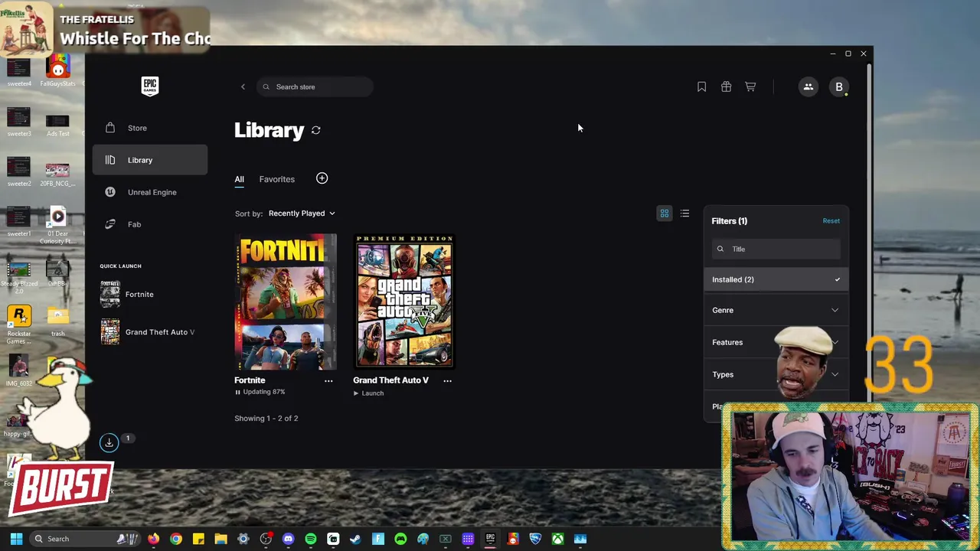Screen dimensions: 980x551
Task: Open the Downloads icon in sidebar
Action: 109,442
